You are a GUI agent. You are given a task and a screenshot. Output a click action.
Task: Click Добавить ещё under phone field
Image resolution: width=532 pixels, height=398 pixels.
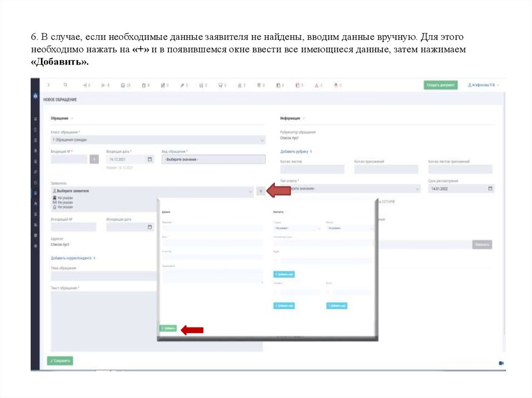click(284, 306)
